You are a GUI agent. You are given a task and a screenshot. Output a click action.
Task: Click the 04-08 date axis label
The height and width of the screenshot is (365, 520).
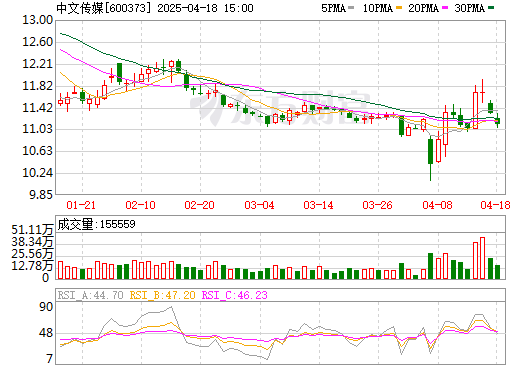437,205
